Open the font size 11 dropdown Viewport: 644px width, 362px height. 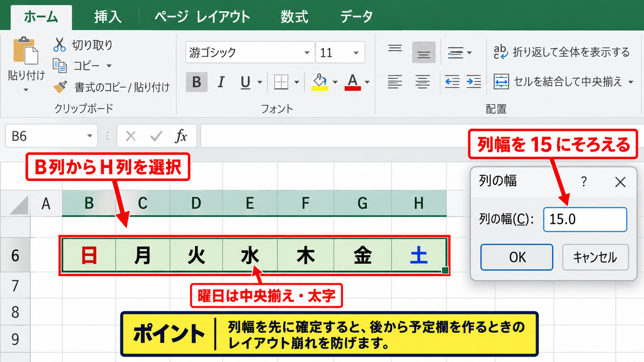click(356, 53)
